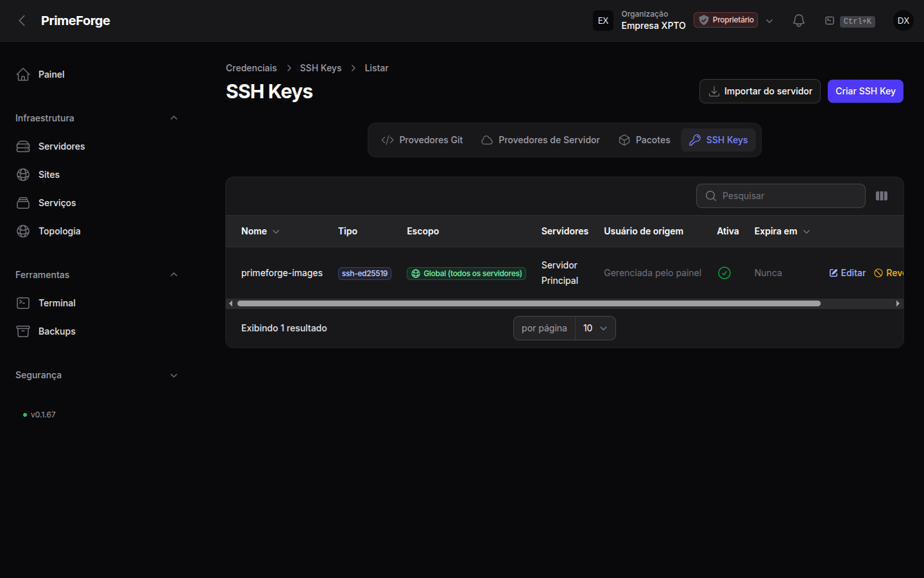Focus the Pesquisar search field
This screenshot has width=924, height=578.
pyautogui.click(x=781, y=196)
